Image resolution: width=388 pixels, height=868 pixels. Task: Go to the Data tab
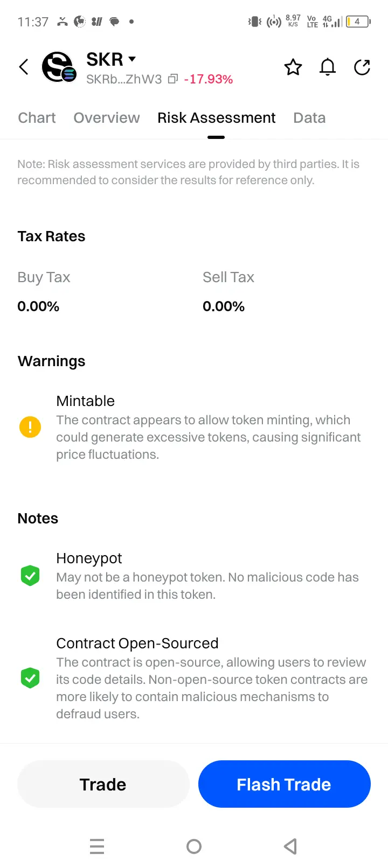(x=309, y=118)
